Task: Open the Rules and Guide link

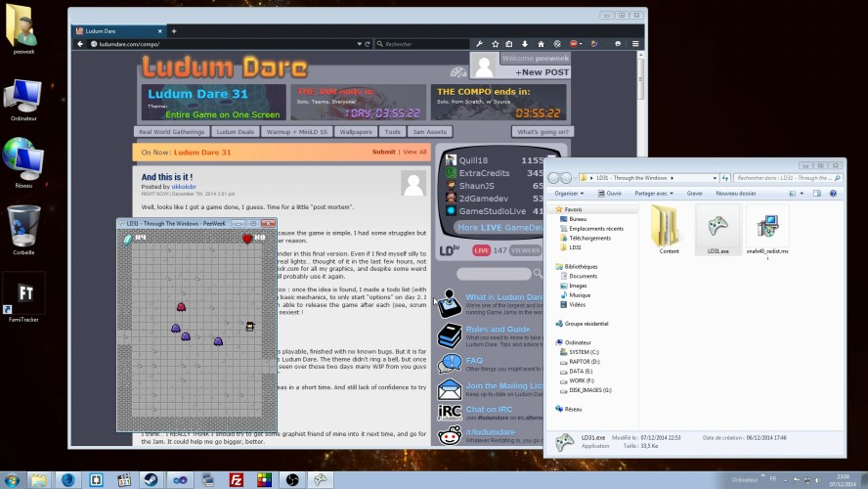Action: [498, 329]
